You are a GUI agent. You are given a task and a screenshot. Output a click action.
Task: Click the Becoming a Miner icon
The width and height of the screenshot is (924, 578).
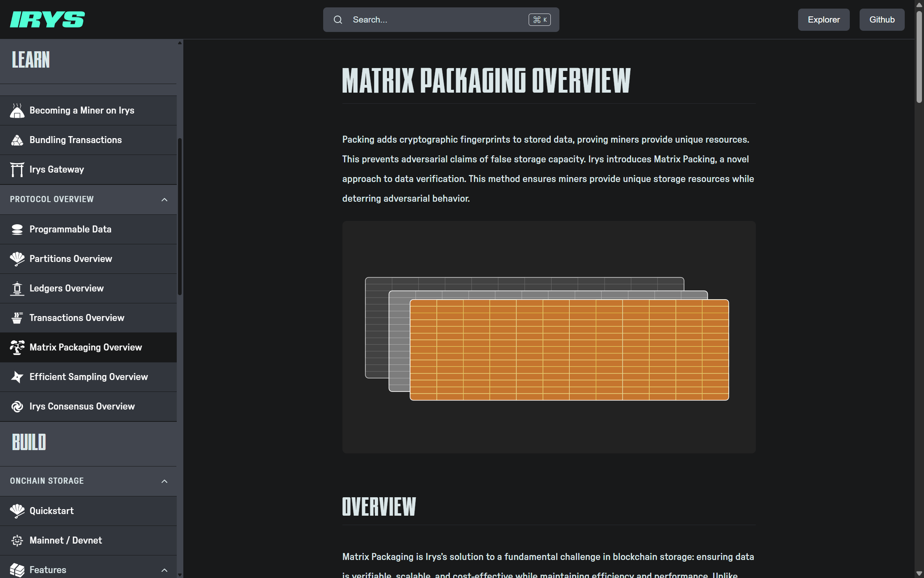[x=17, y=111]
